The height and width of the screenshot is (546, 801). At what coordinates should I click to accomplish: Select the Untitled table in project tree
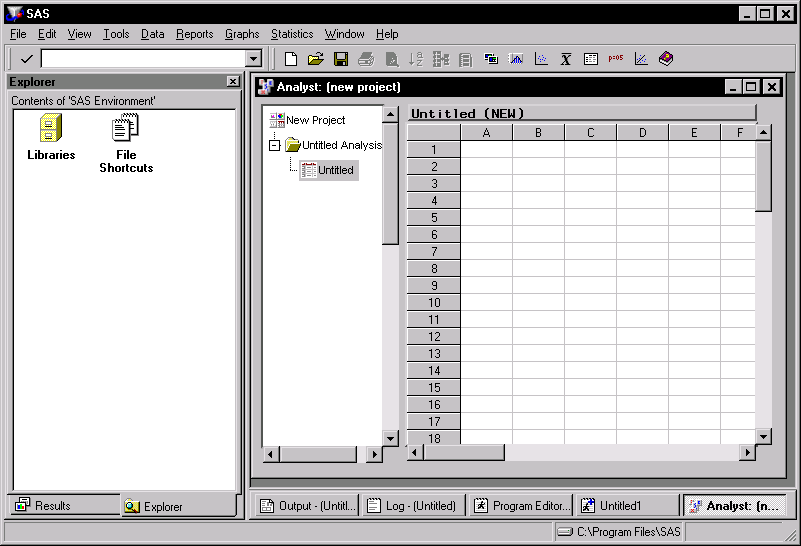(x=335, y=170)
